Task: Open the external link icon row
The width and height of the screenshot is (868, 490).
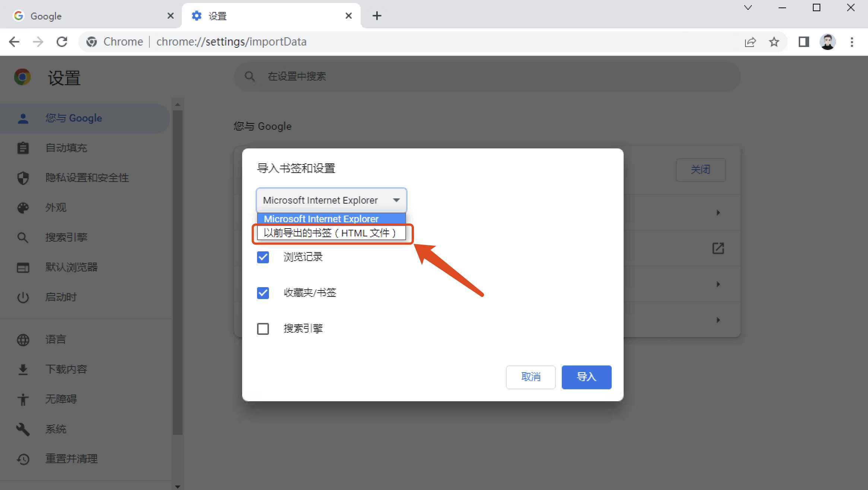Action: tap(718, 248)
